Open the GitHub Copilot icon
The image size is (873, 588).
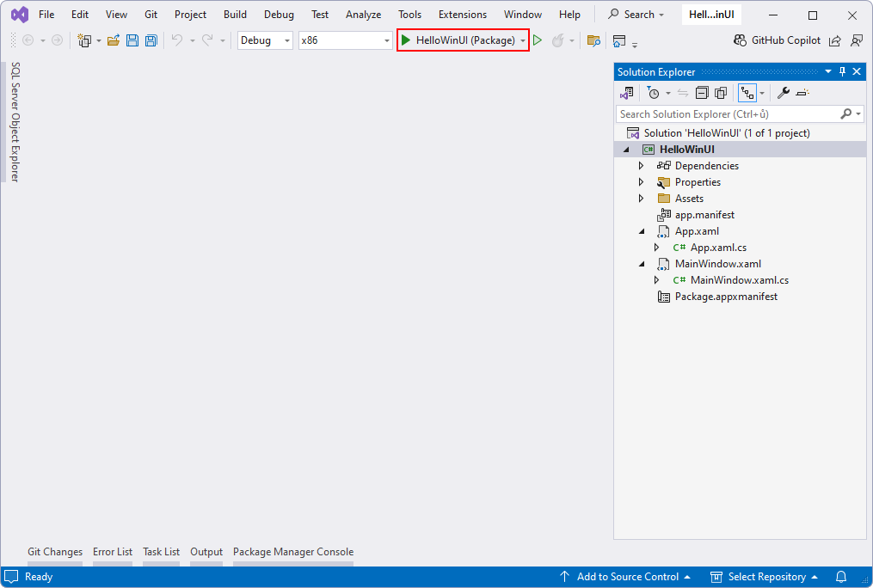pyautogui.click(x=740, y=40)
